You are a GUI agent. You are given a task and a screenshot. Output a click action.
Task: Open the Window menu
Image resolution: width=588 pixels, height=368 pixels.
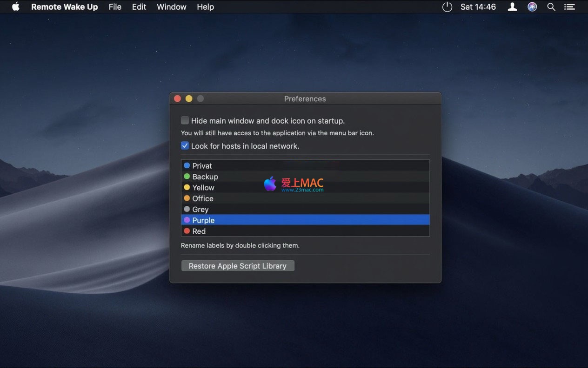pos(171,7)
